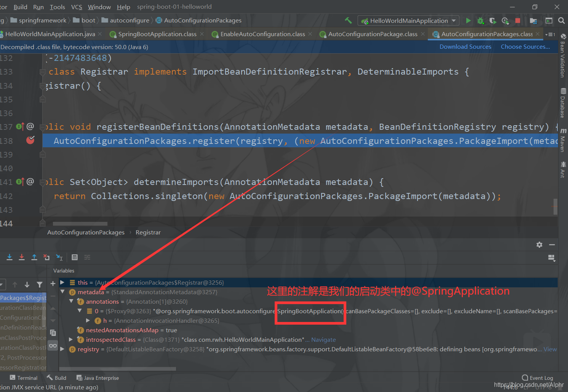568x392 pixels.
Task: Open the Terminal tool window
Action: (x=24, y=378)
